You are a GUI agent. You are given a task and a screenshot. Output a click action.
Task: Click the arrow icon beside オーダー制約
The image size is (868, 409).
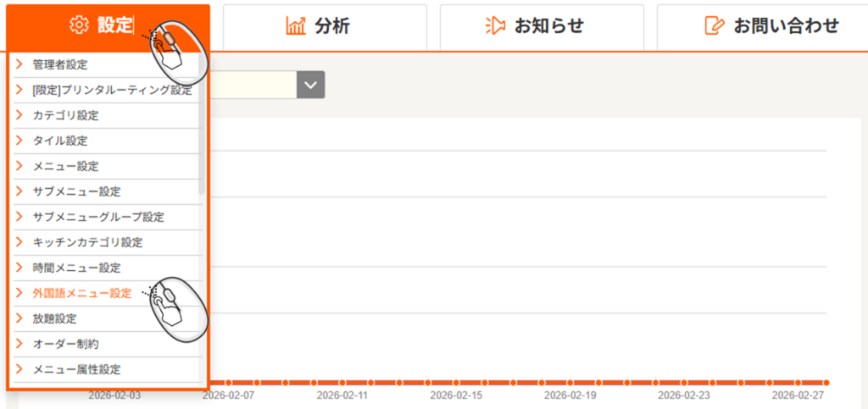19,344
